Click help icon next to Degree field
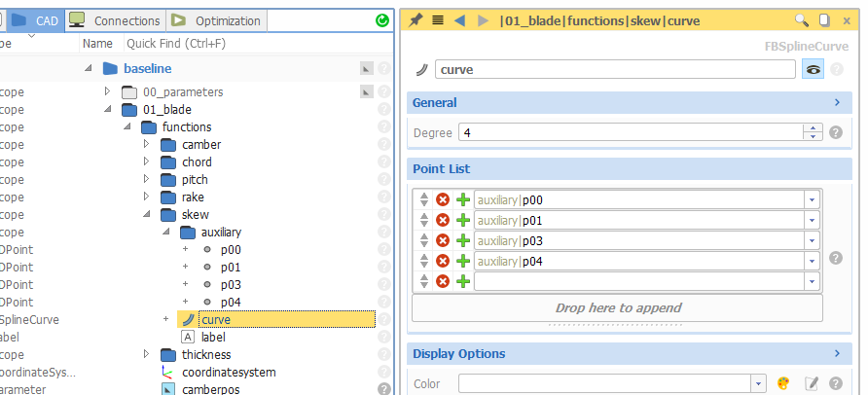Screen dimensions: 868x395 pos(836,132)
